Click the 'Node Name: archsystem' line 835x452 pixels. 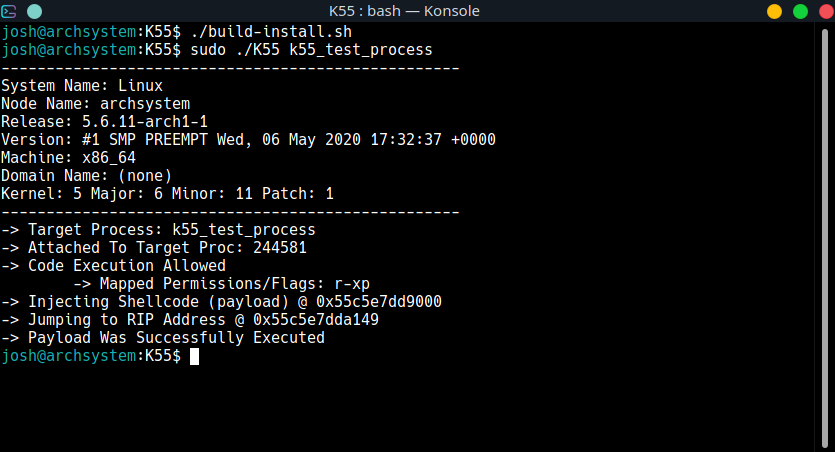point(95,104)
